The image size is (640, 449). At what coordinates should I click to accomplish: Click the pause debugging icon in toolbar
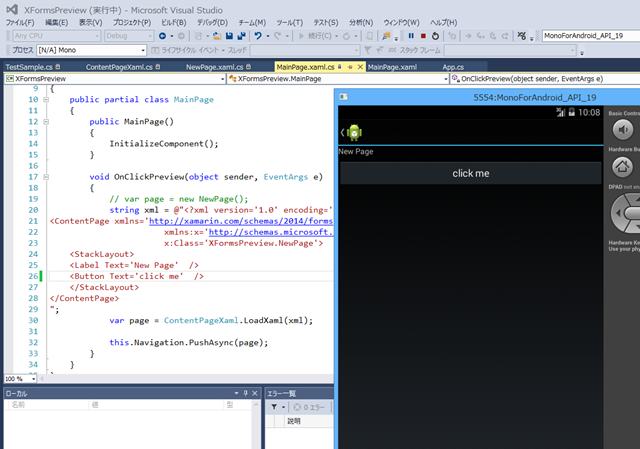tap(410, 35)
